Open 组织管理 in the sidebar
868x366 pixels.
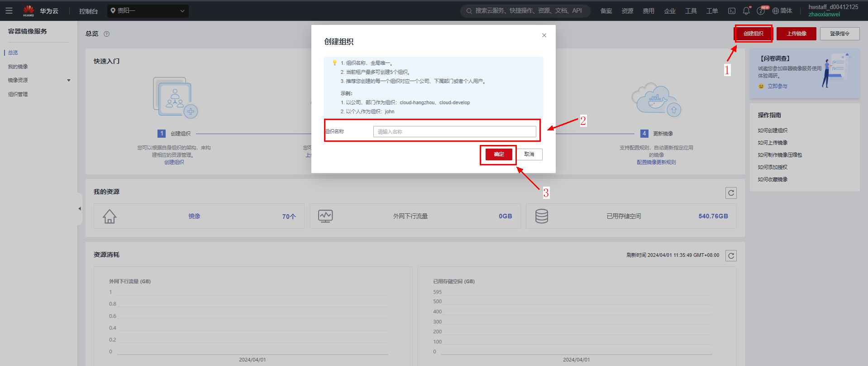[x=18, y=94]
